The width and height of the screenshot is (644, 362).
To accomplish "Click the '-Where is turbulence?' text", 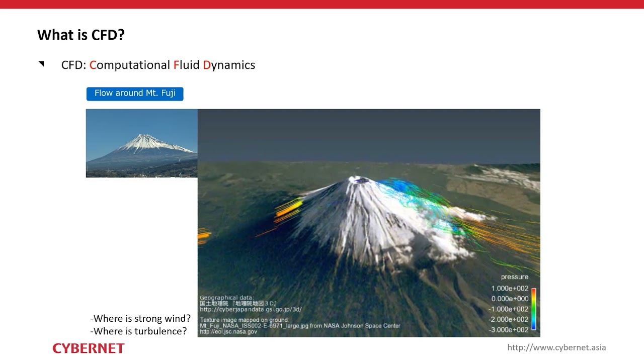I will 138,331.
